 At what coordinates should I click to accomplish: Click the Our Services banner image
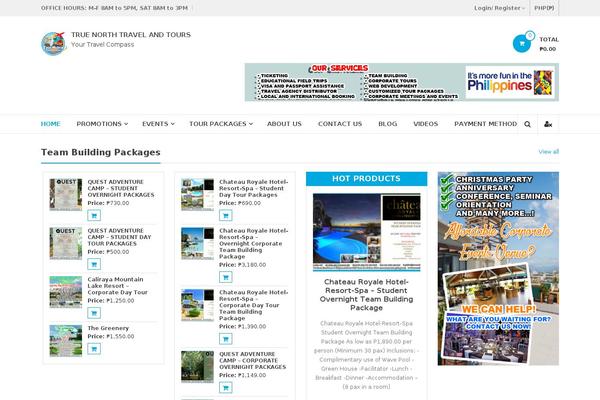(402, 82)
